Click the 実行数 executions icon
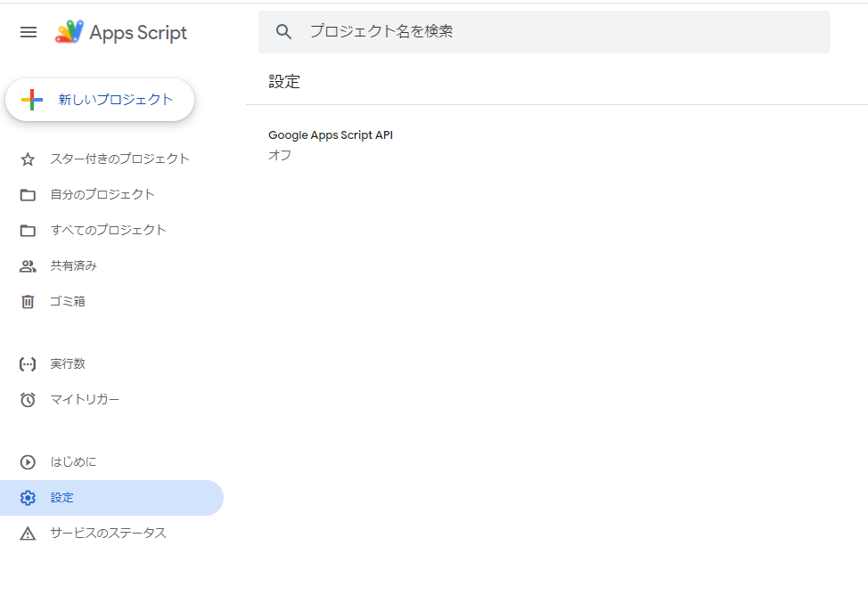The image size is (868, 595). point(27,363)
